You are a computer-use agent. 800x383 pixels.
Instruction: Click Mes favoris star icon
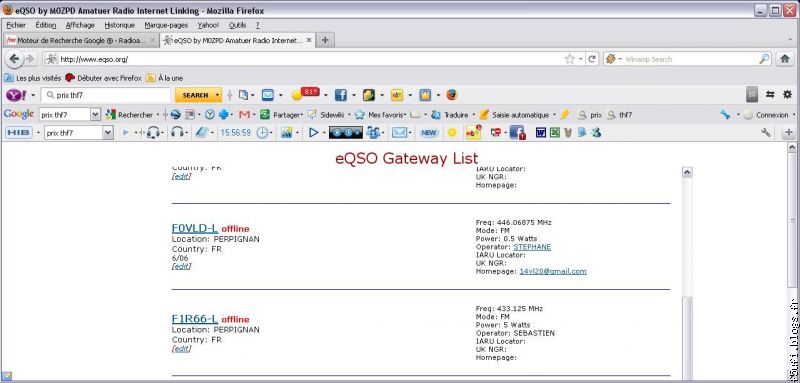pyautogui.click(x=360, y=115)
